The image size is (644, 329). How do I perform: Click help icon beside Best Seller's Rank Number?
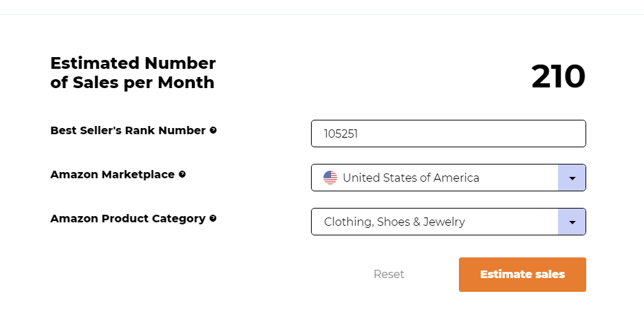(213, 131)
